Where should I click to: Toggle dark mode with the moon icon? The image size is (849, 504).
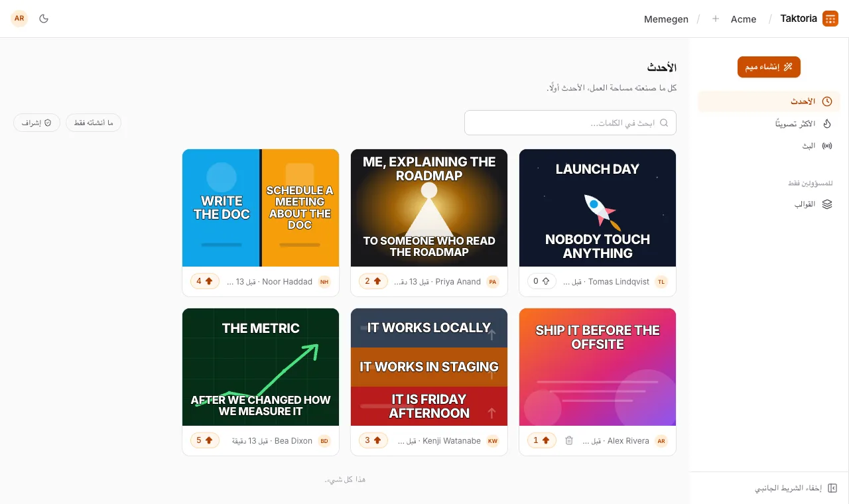(x=44, y=19)
